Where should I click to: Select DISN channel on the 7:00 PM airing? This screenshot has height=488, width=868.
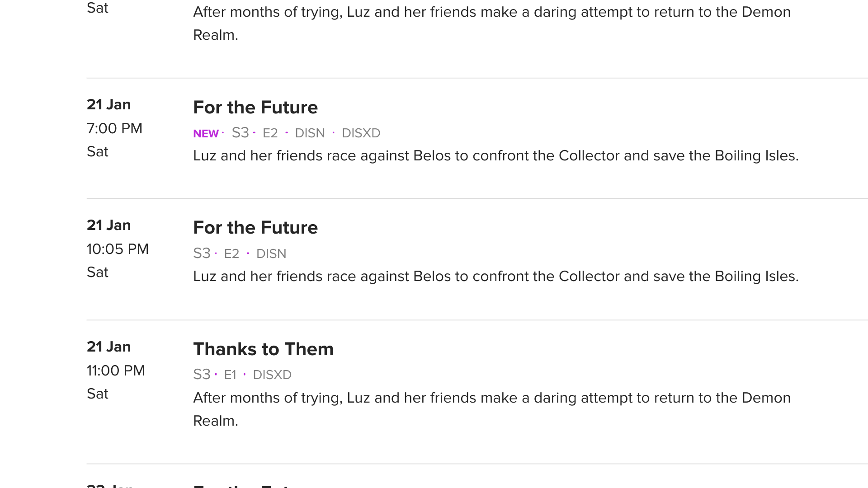point(310,133)
